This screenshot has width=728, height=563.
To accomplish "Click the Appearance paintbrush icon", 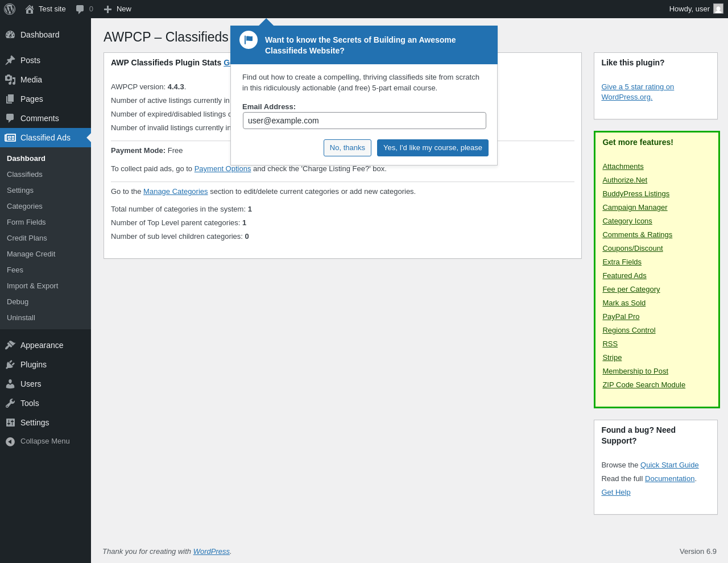I will 10,345.
